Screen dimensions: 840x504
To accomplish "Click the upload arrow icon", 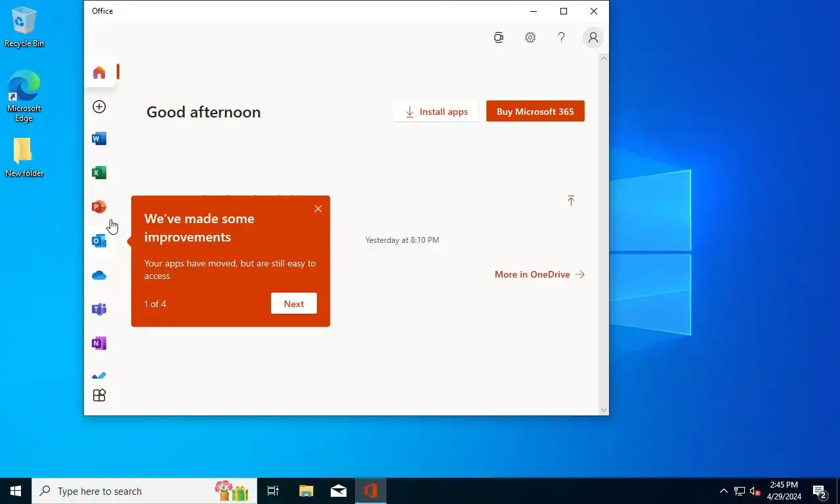I will (x=571, y=201).
